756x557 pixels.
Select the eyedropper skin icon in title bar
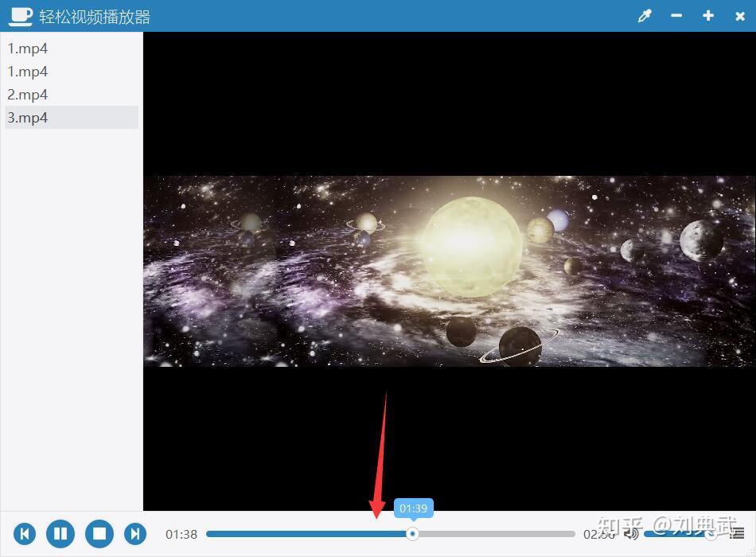tap(645, 15)
